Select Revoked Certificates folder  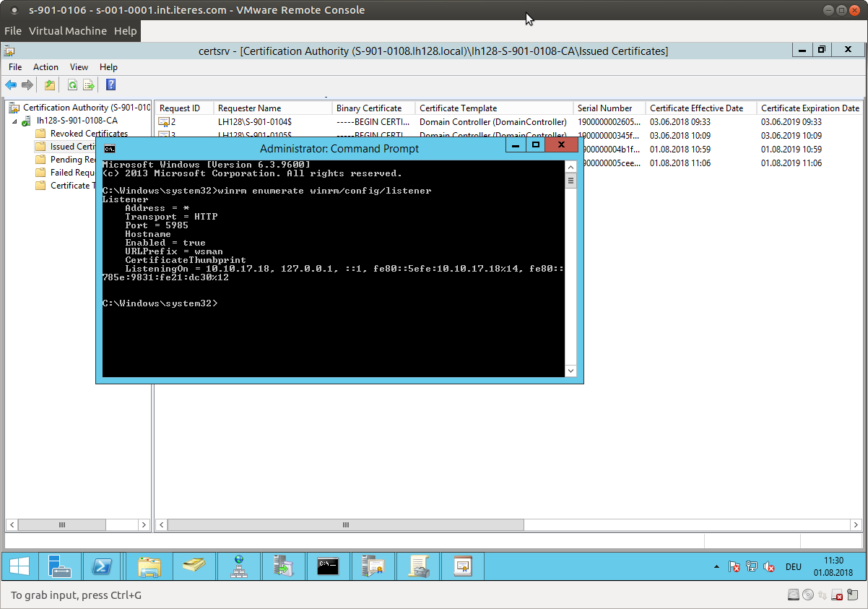click(89, 134)
